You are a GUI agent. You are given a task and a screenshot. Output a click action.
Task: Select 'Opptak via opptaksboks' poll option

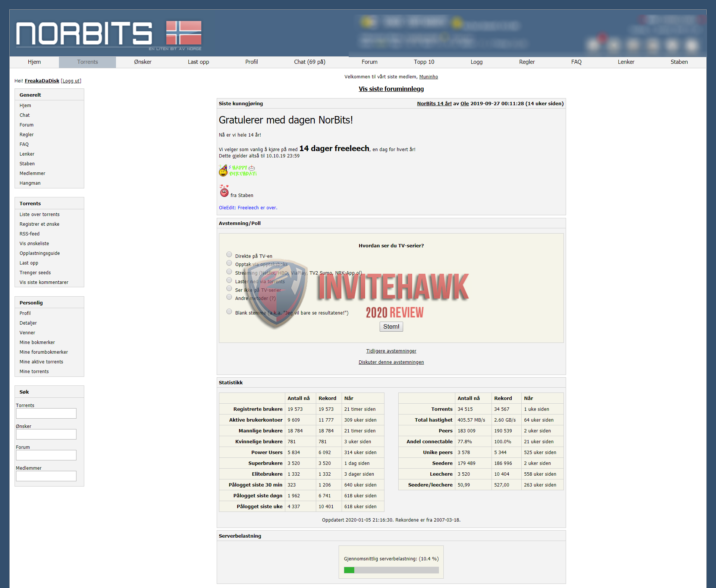click(229, 263)
